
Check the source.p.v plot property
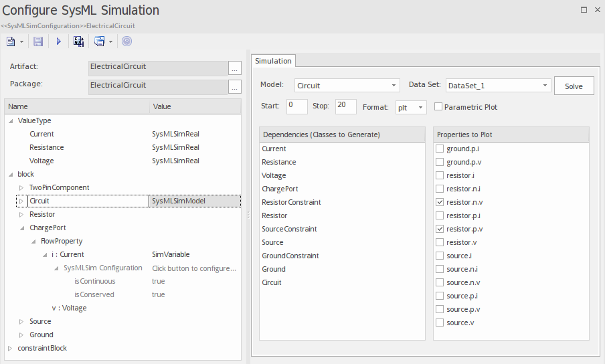point(440,309)
